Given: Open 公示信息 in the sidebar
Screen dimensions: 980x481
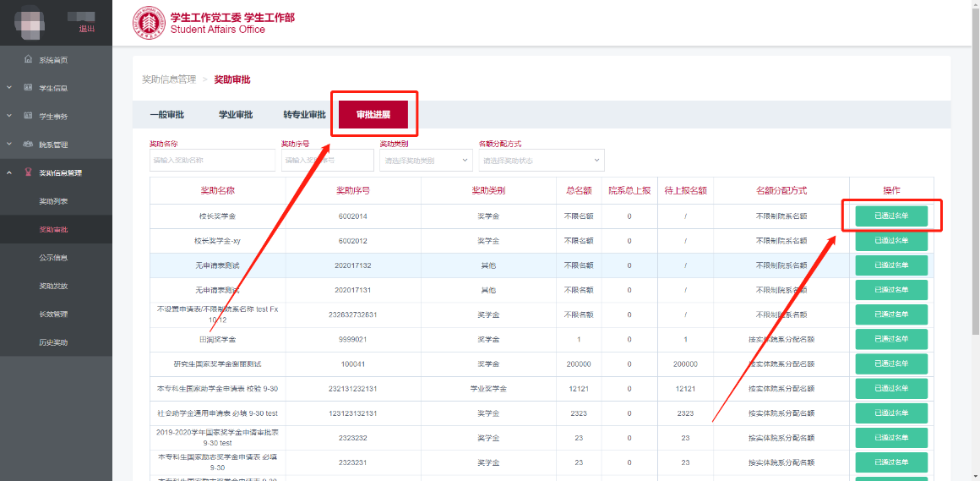Looking at the screenshot, I should tap(53, 258).
